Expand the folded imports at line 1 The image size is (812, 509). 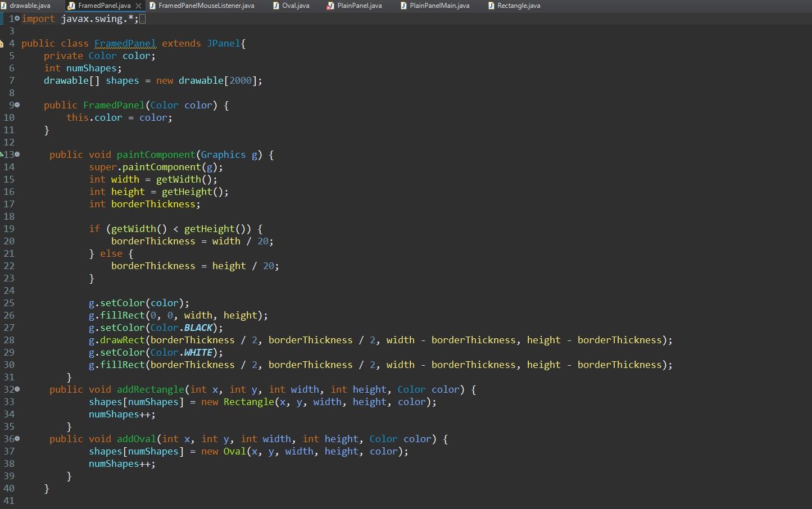17,19
